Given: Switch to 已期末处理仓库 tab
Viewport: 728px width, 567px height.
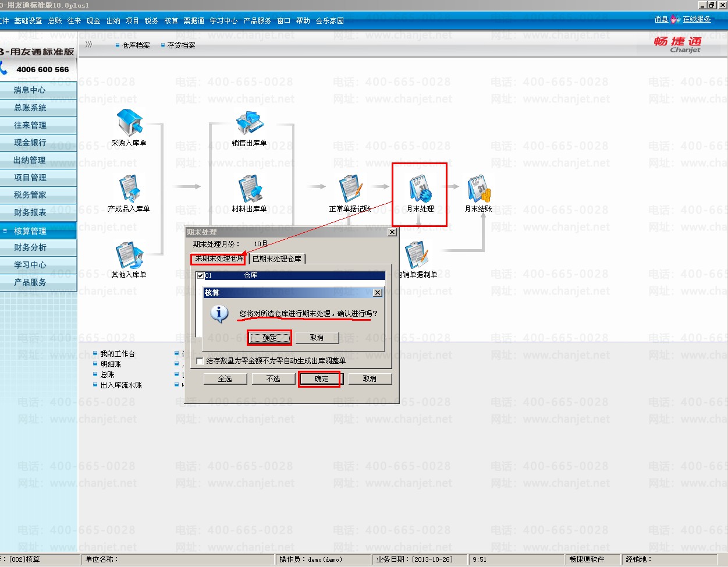Looking at the screenshot, I should pyautogui.click(x=277, y=258).
